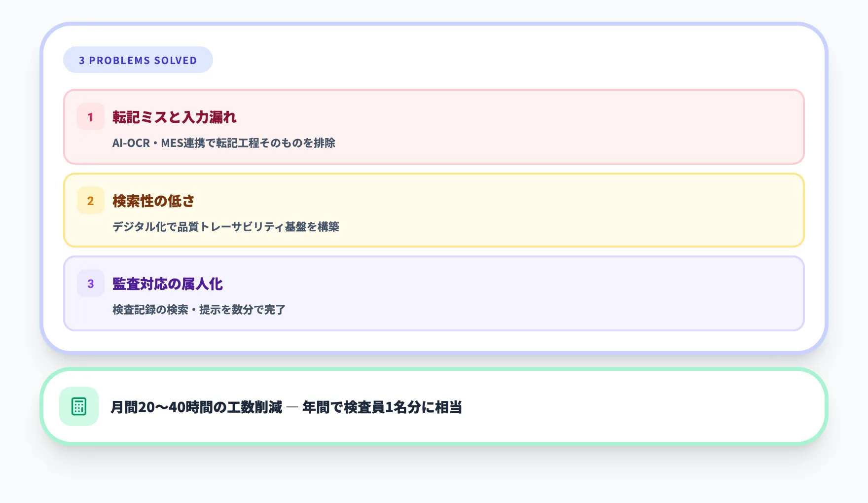Image resolution: width=868 pixels, height=503 pixels.
Task: Select the AI-OCR・MES連携 description text
Action: click(x=225, y=143)
